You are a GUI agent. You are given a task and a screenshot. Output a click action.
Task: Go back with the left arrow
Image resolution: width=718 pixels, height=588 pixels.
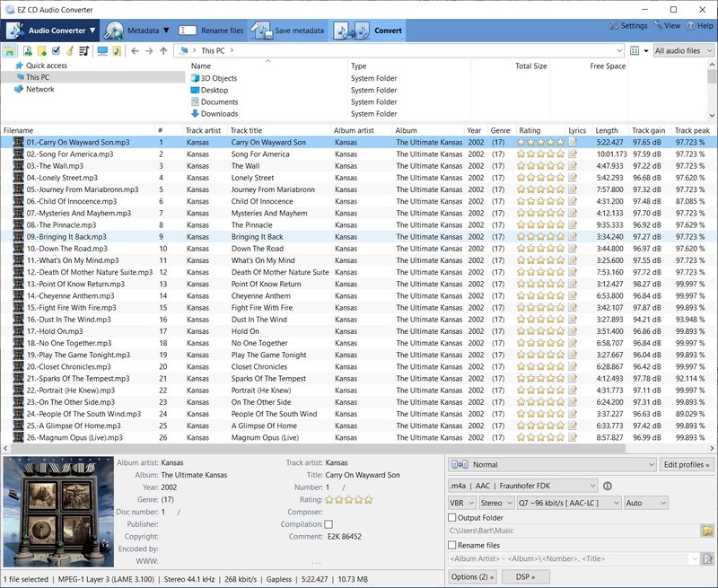[135, 51]
